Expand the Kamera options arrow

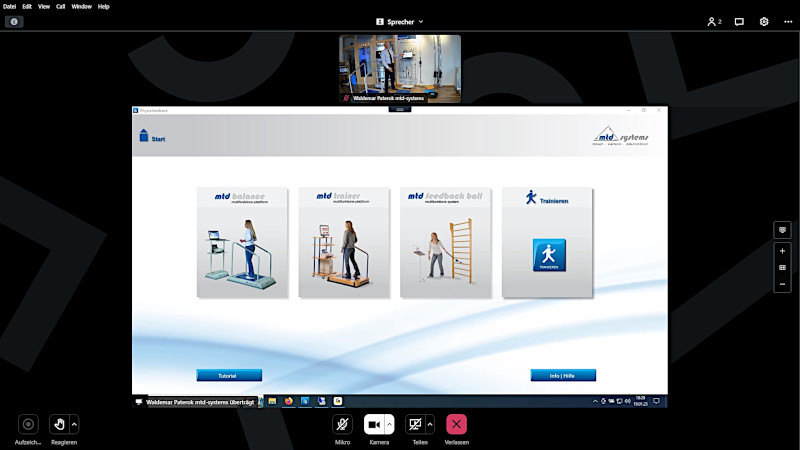tap(389, 424)
